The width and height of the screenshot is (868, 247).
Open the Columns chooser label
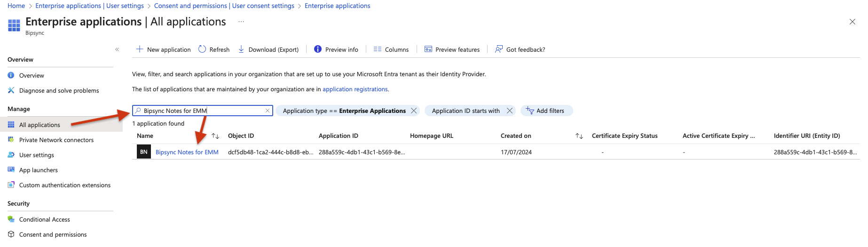tap(397, 49)
